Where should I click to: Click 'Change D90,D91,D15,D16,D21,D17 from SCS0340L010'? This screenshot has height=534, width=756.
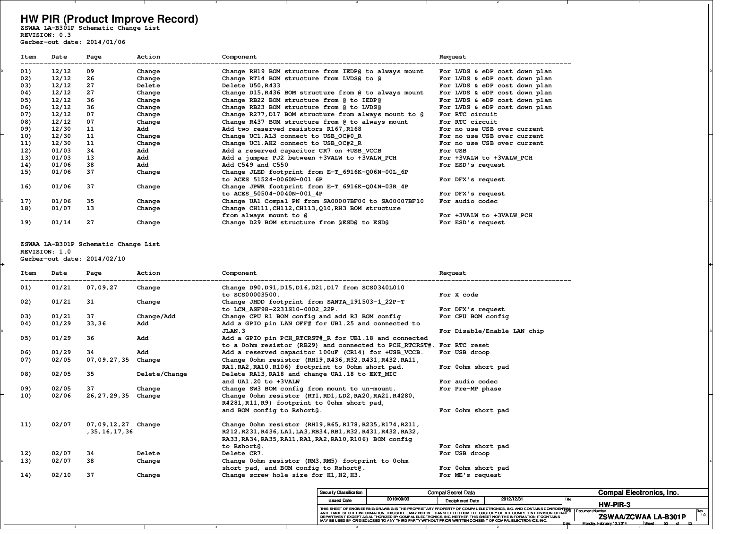coord(313,288)
